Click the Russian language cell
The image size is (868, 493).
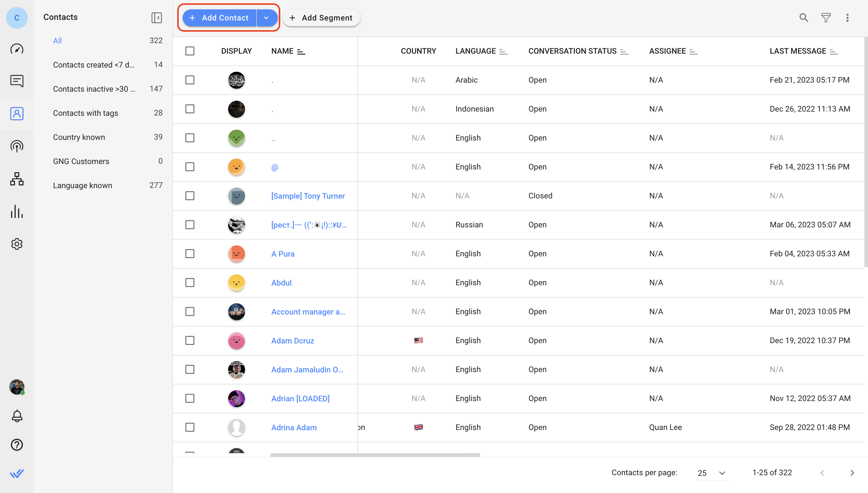[469, 225]
